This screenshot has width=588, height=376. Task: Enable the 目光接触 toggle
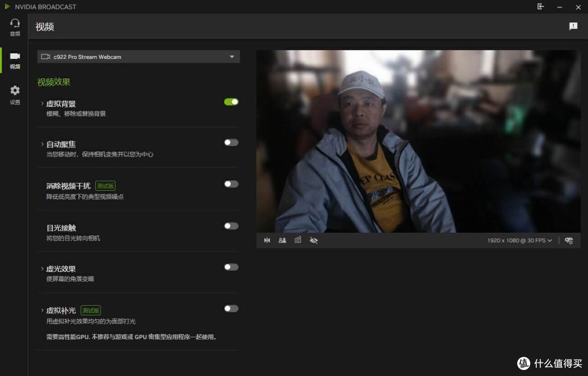pyautogui.click(x=231, y=226)
